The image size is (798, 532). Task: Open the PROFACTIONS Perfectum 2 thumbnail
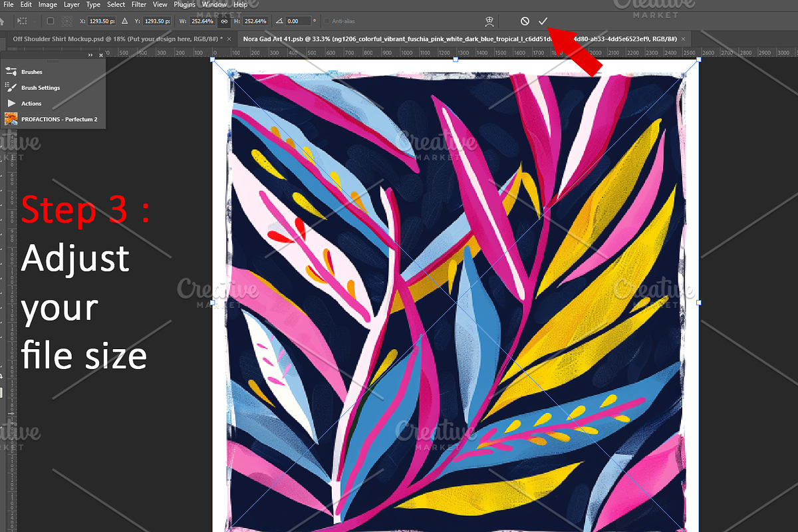11,119
